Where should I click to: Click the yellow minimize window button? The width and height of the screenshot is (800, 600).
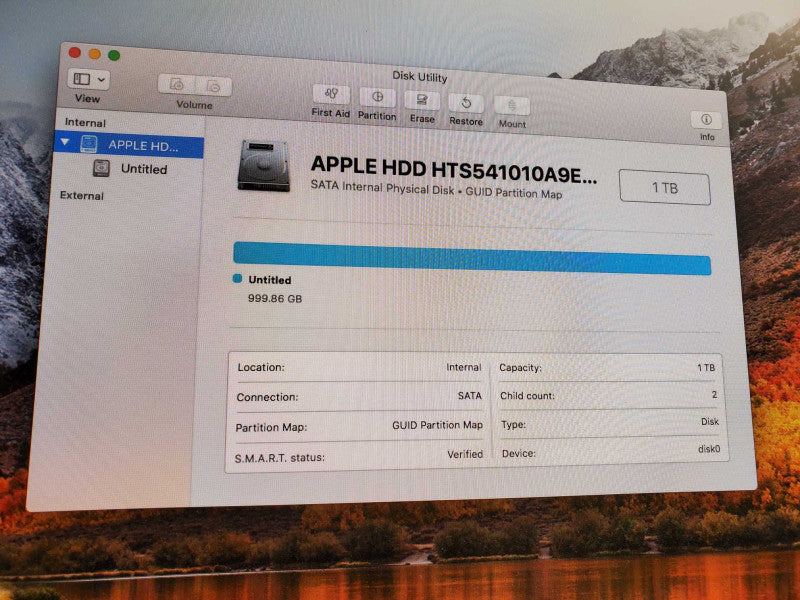94,54
